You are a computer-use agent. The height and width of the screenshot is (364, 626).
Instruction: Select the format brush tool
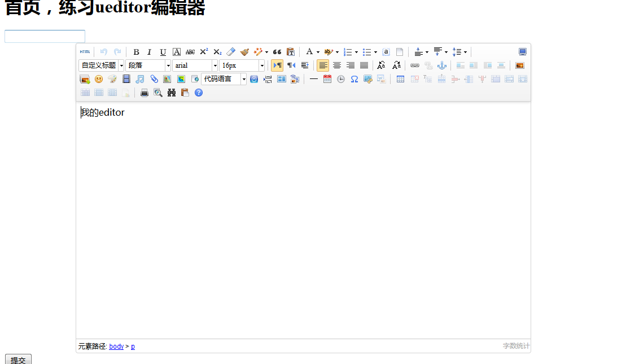pyautogui.click(x=244, y=52)
